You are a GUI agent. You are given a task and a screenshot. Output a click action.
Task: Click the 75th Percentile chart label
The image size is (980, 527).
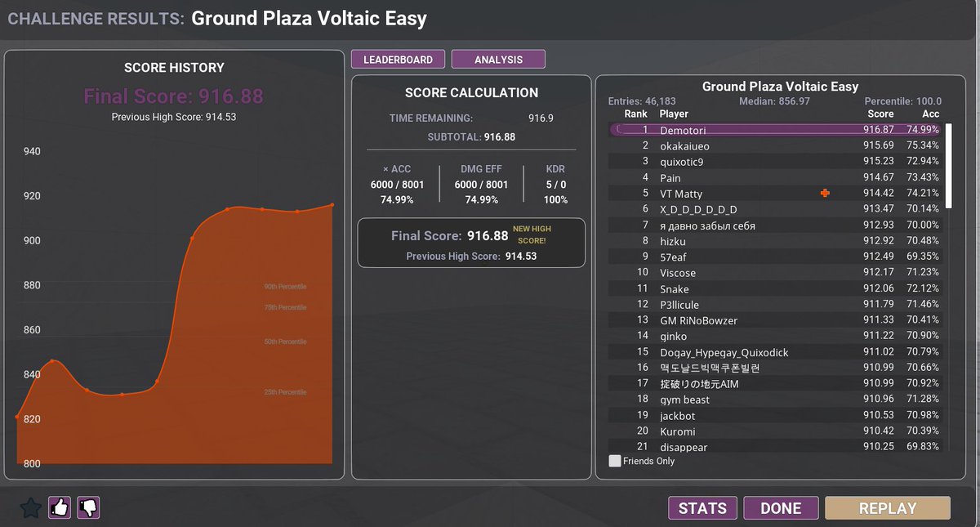pos(285,307)
